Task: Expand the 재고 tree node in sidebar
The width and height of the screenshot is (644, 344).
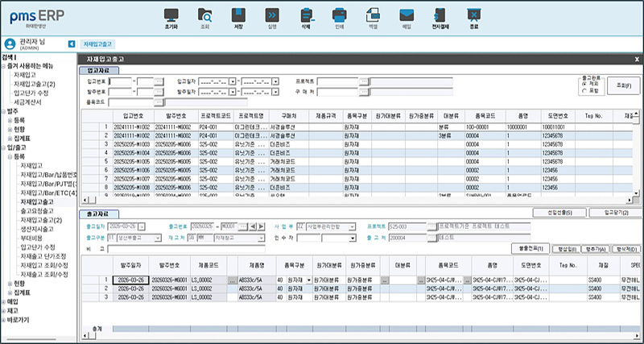Action: tap(4, 310)
